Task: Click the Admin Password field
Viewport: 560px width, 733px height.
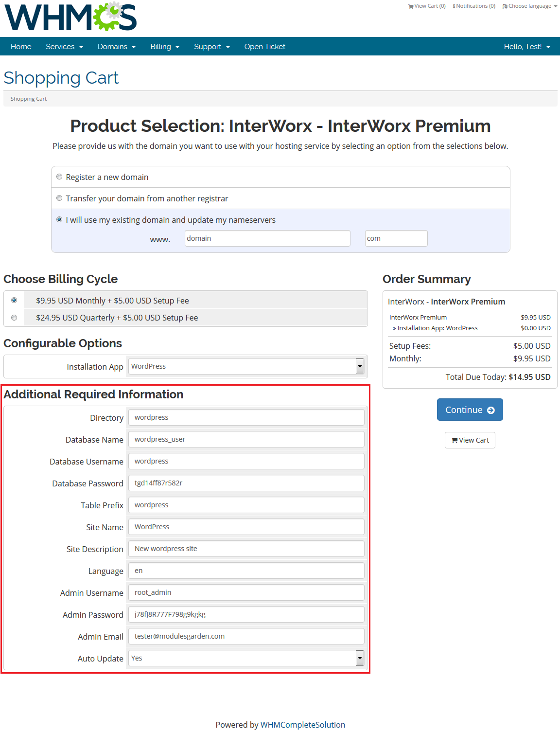Action: (246, 614)
